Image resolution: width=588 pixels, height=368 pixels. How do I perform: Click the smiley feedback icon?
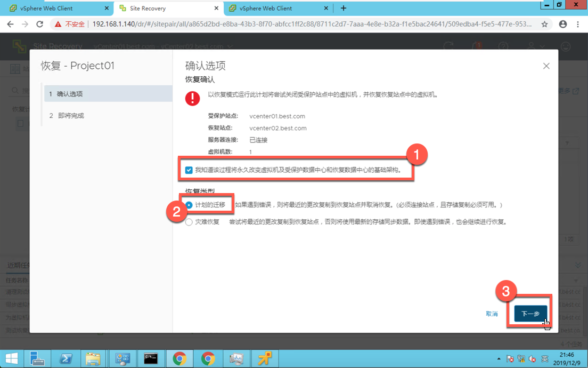point(565,46)
